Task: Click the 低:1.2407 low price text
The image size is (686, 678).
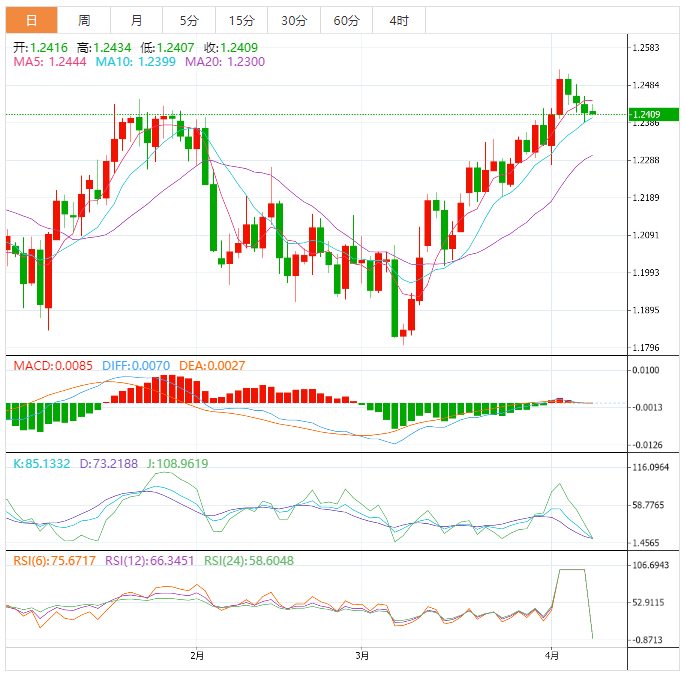Action: pos(167,47)
